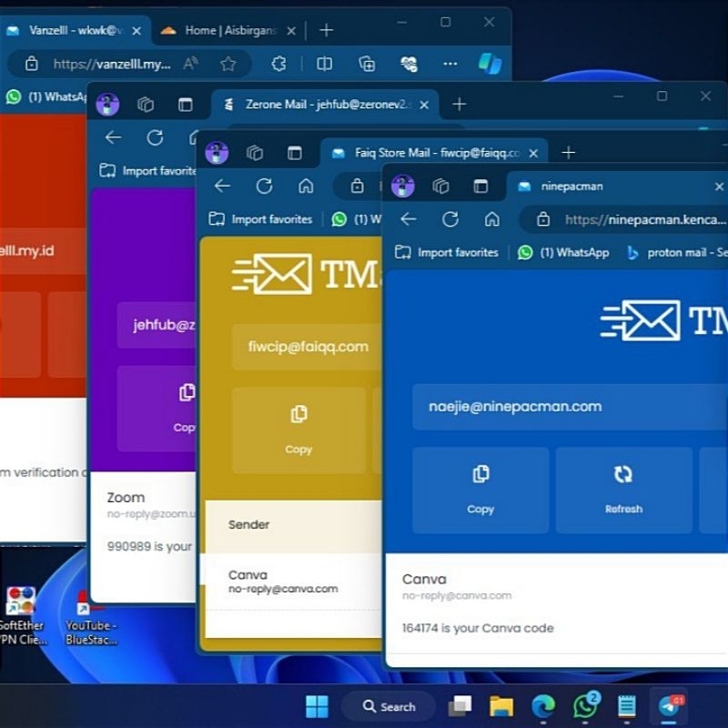The width and height of the screenshot is (728, 728).
Task: Copy the fiwcip@faiqq.com address in yellow page
Action: pyautogui.click(x=298, y=430)
